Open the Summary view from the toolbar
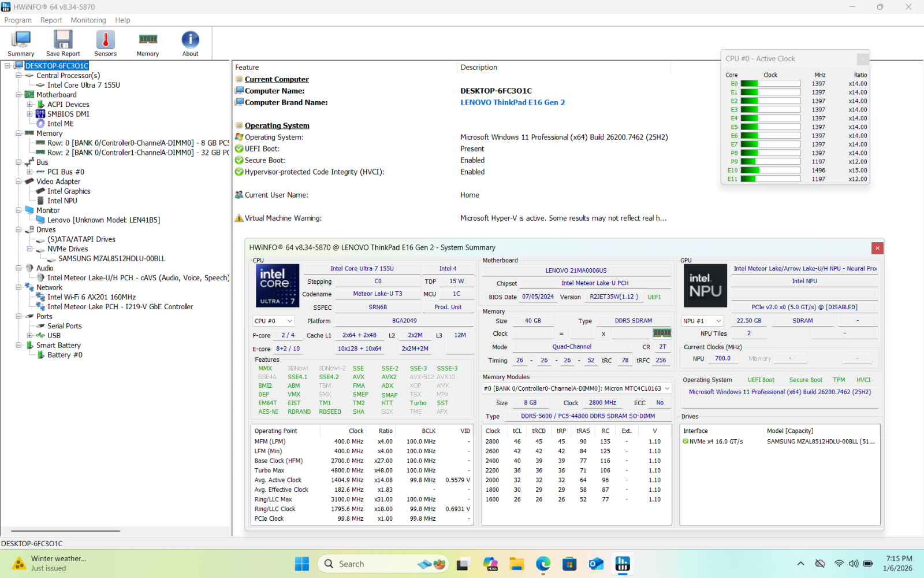This screenshot has width=924, height=578. 21,44
